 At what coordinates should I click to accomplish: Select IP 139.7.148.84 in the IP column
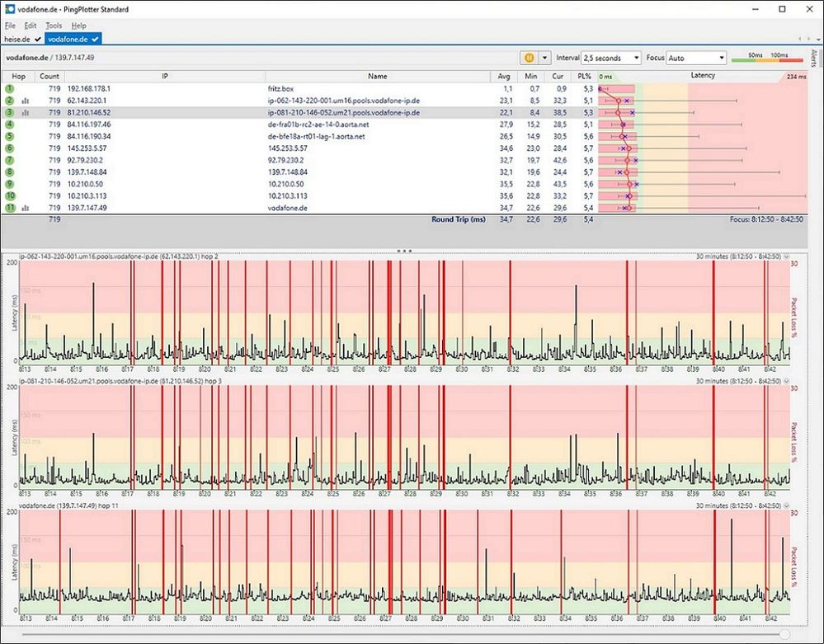point(87,172)
